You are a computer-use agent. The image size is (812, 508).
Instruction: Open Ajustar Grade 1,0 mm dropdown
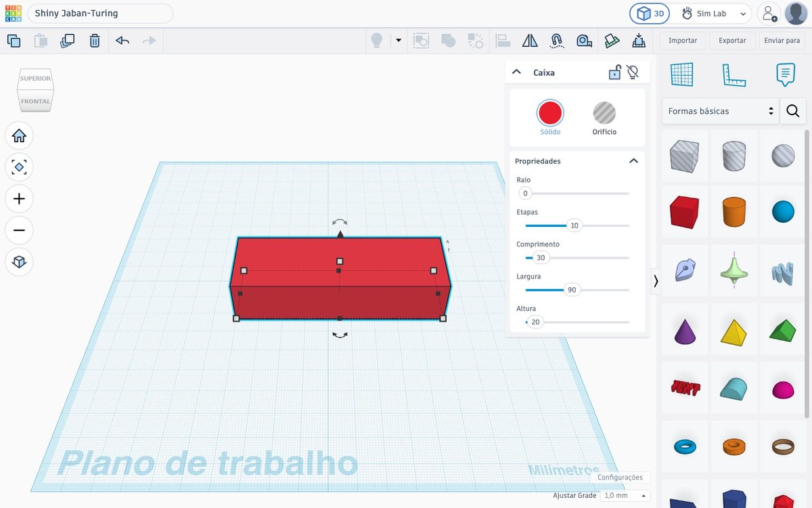point(625,496)
